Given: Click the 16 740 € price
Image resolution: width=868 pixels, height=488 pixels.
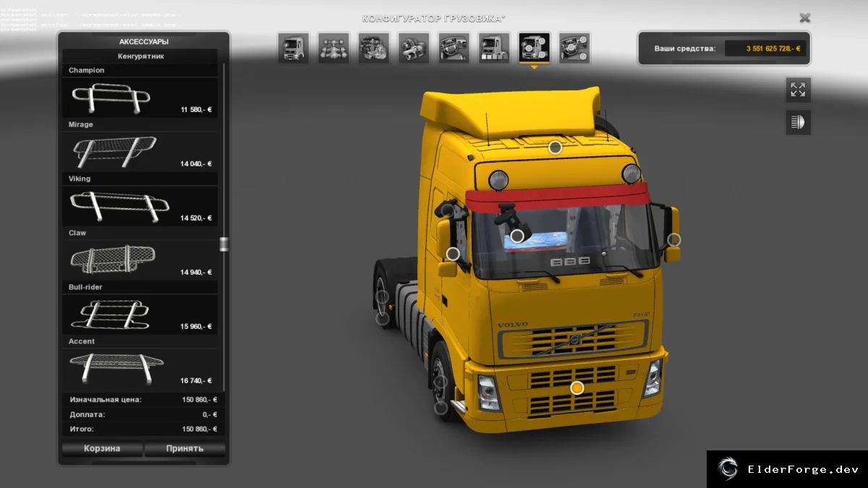Looking at the screenshot, I should pos(196,381).
